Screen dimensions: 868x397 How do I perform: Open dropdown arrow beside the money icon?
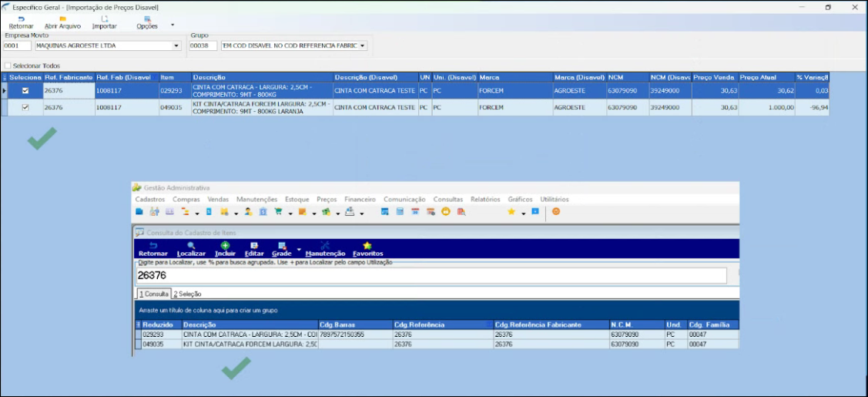click(x=337, y=214)
